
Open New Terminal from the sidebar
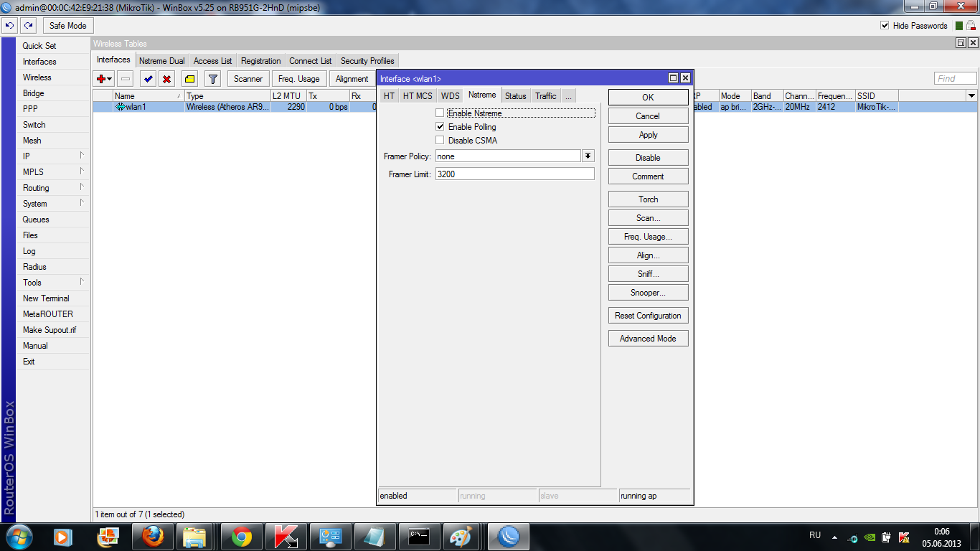tap(54, 298)
